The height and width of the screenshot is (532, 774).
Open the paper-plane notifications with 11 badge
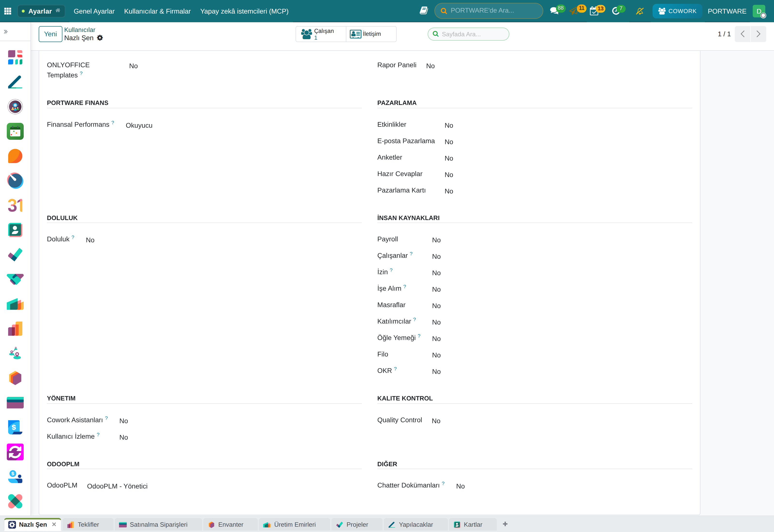click(577, 11)
